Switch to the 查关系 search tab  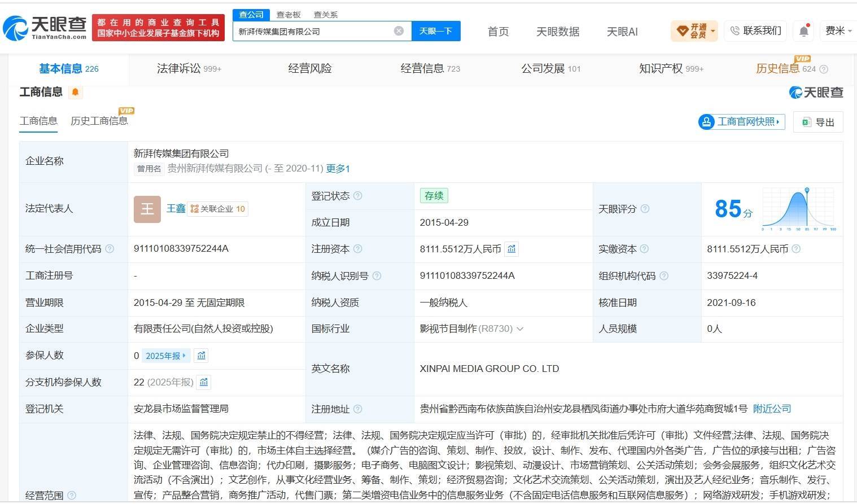coord(326,15)
